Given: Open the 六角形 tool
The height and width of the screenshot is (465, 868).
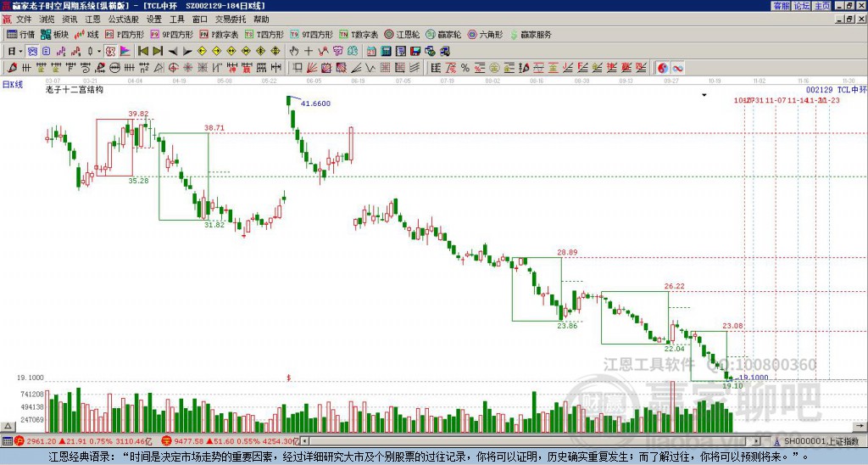Looking at the screenshot, I should [485, 34].
